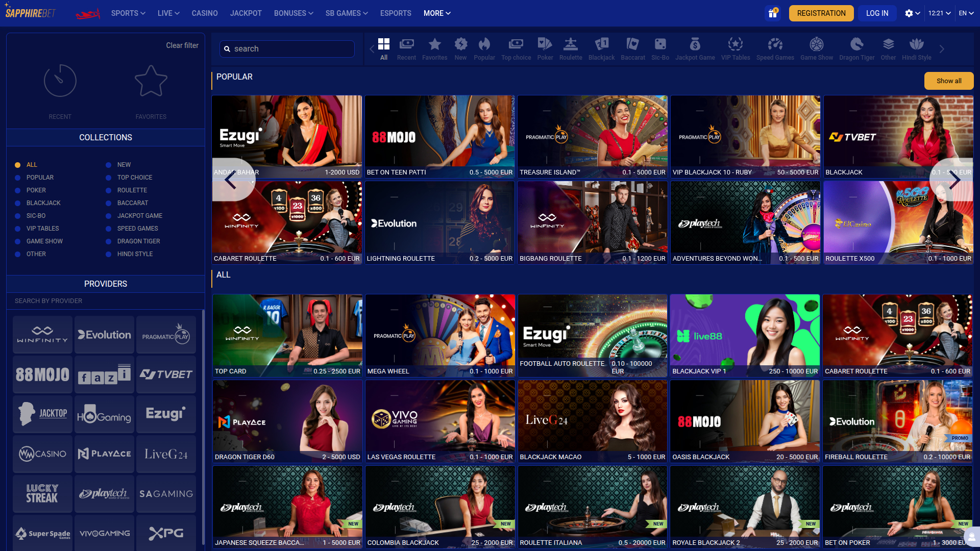Select the Game Show category icon

click(816, 48)
